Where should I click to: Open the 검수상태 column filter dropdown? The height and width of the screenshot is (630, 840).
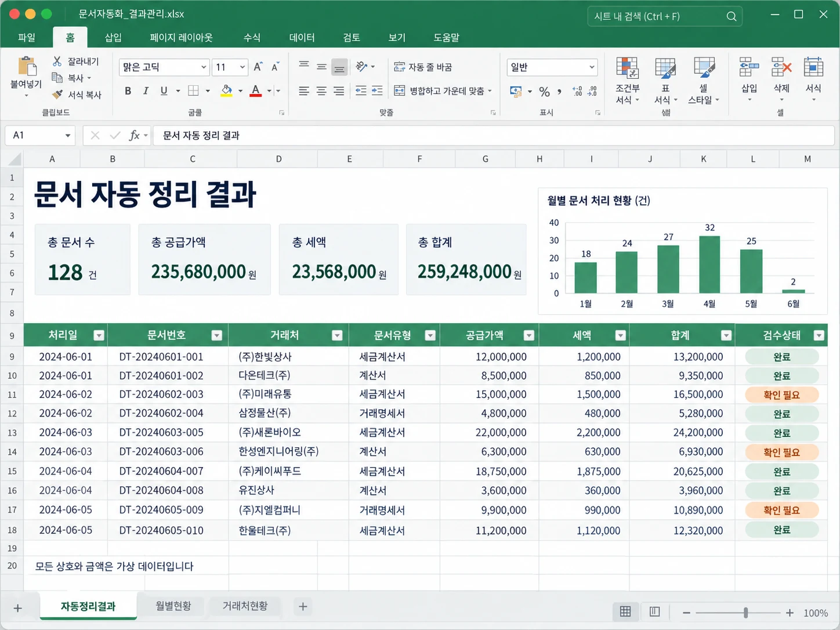(x=819, y=335)
